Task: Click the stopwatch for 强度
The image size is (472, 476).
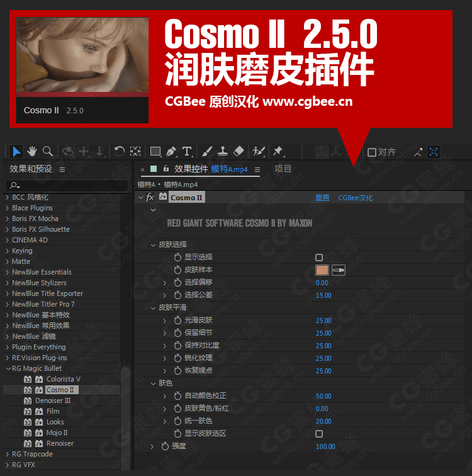Action: (165, 446)
